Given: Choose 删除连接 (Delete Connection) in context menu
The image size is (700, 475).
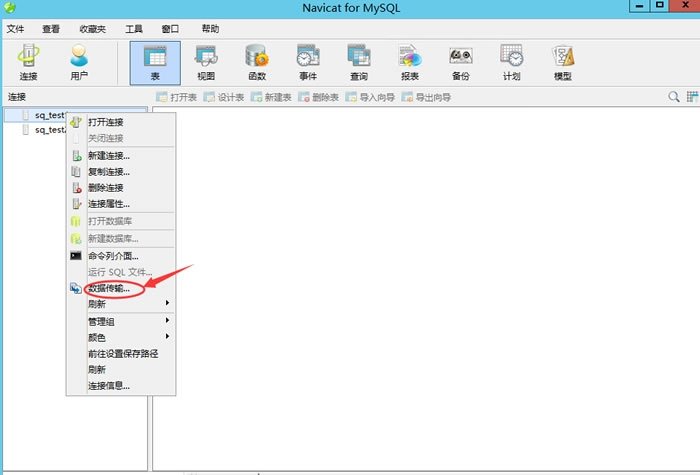Looking at the screenshot, I should [121, 188].
